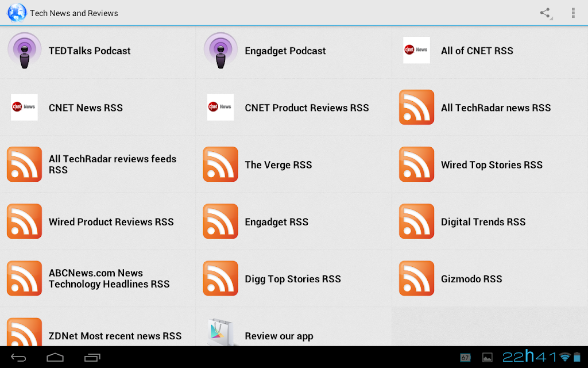The width and height of the screenshot is (588, 368).
Task: Open the 'Engadget Podcast' text label
Action: 285,51
